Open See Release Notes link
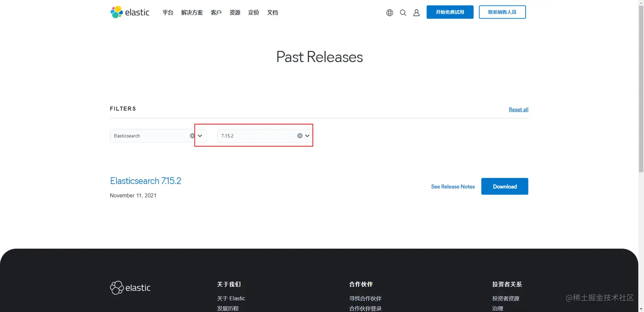This screenshot has width=644, height=312. point(453,186)
